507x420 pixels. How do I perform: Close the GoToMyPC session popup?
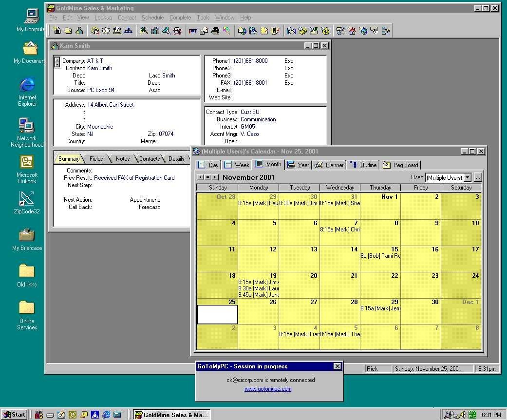click(337, 366)
